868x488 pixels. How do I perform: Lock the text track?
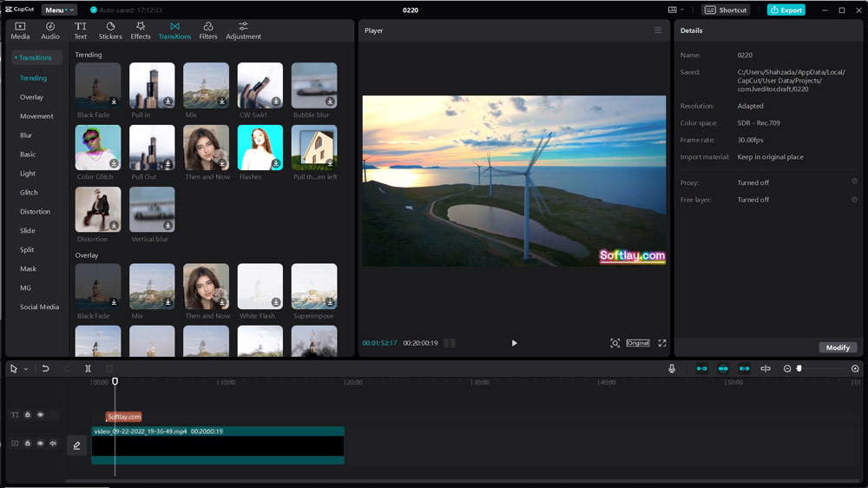(x=28, y=414)
